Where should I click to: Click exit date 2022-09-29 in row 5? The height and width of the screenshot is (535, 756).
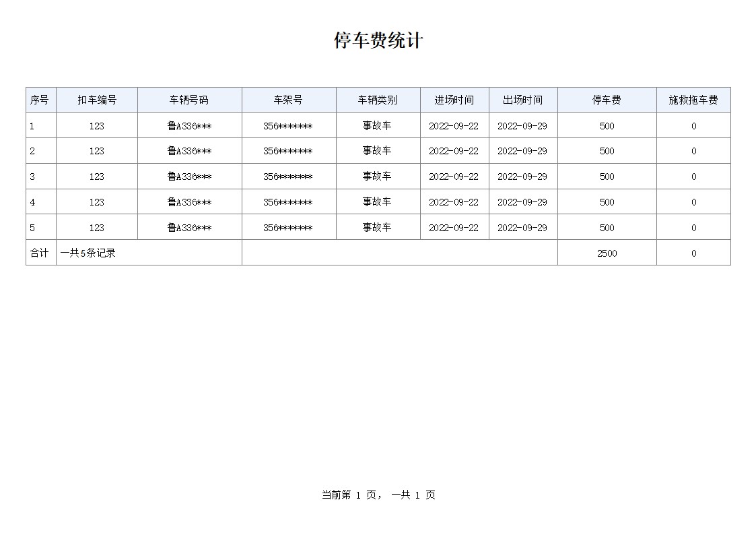(x=522, y=228)
